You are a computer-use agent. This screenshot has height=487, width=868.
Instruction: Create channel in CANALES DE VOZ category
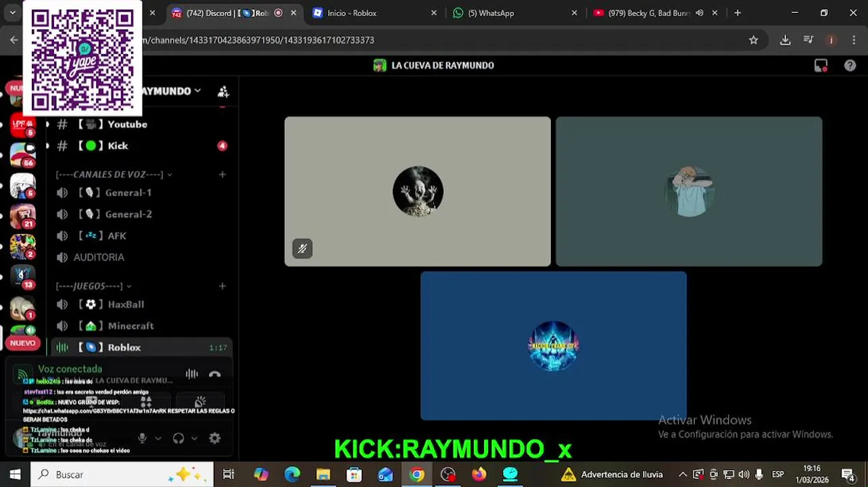coord(222,175)
